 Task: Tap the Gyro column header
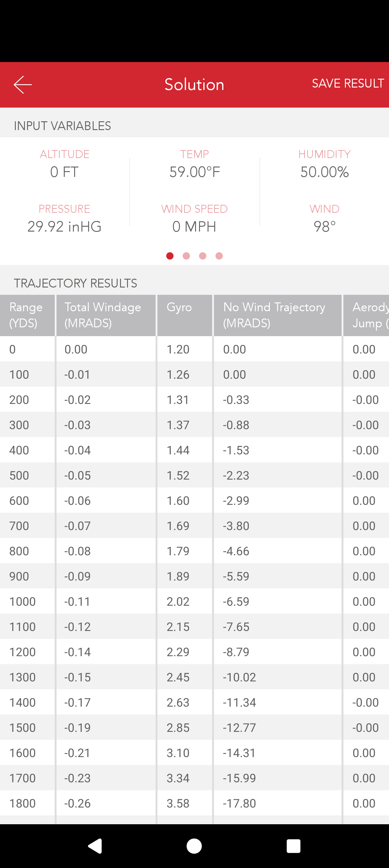pyautogui.click(x=185, y=315)
